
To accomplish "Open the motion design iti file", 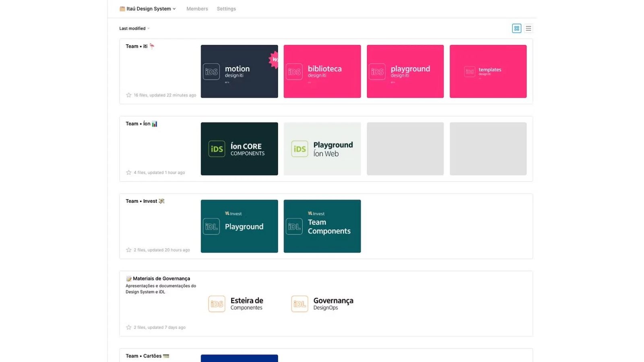I will 239,71.
